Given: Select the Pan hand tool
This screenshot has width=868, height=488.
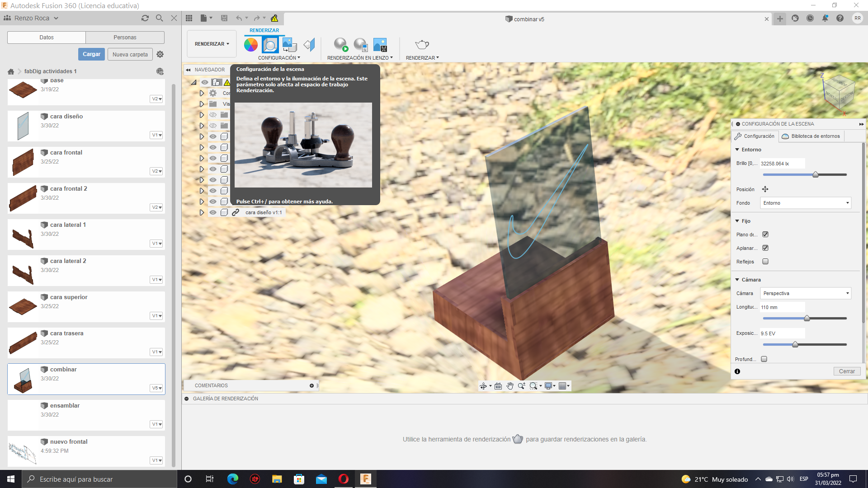Looking at the screenshot, I should coord(510,386).
